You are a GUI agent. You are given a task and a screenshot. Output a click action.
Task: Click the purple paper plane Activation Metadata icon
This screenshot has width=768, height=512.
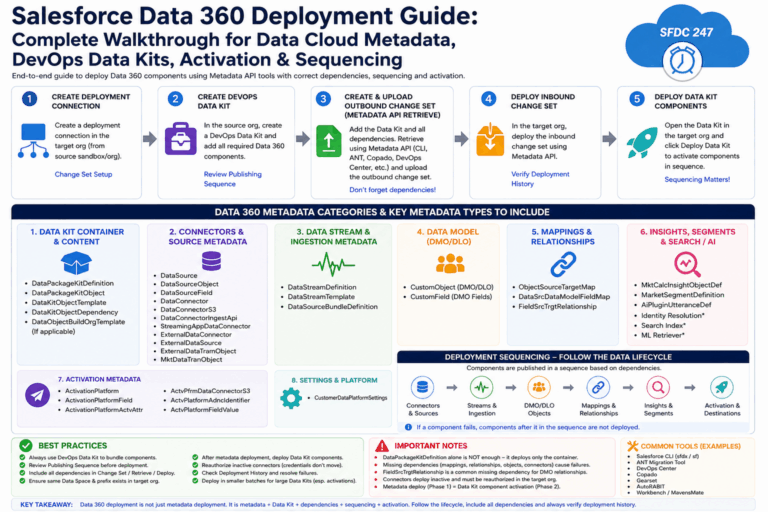[37, 395]
